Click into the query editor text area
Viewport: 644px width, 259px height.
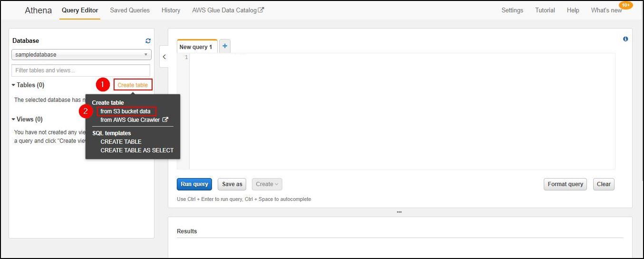(402, 111)
